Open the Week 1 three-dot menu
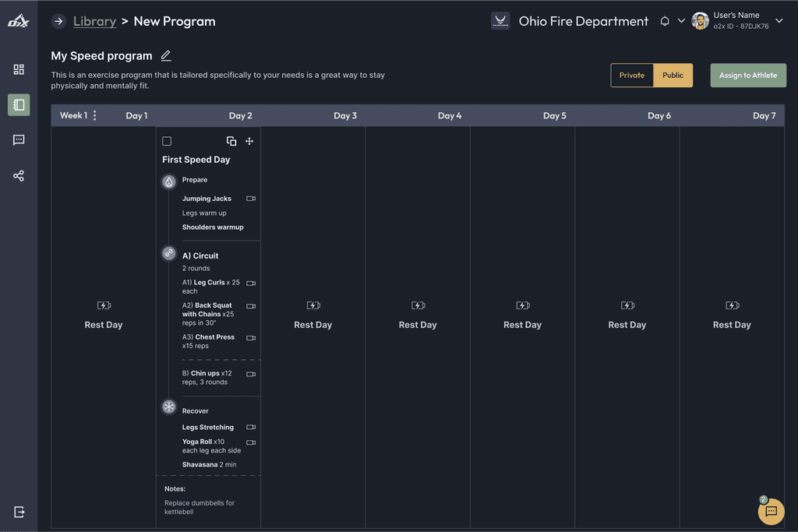Screen dimensions: 798x532 click(x=94, y=115)
